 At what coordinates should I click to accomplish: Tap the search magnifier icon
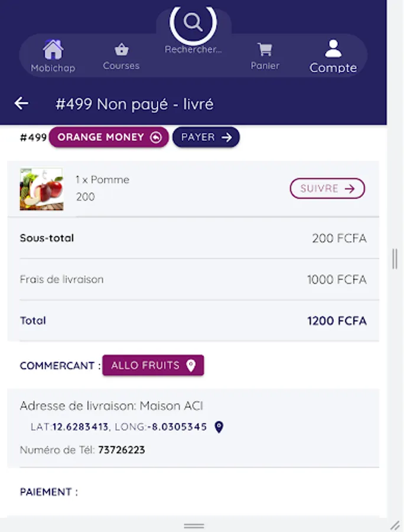193,22
